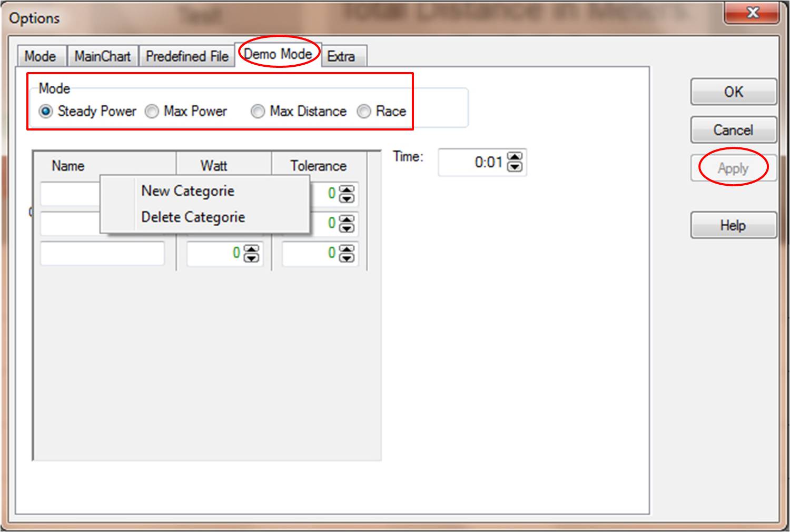This screenshot has width=790, height=532.
Task: Click the Apply button
Action: coord(733,168)
